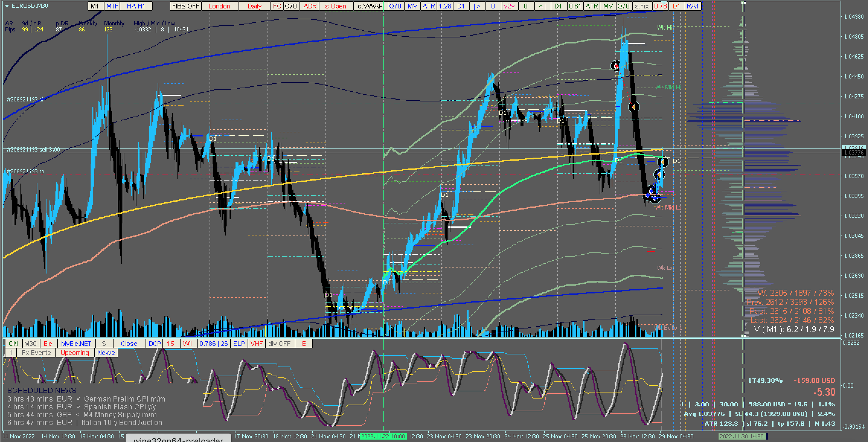868x442 pixels.
Task: Click the red FC toolbar button
Action: [x=277, y=6]
